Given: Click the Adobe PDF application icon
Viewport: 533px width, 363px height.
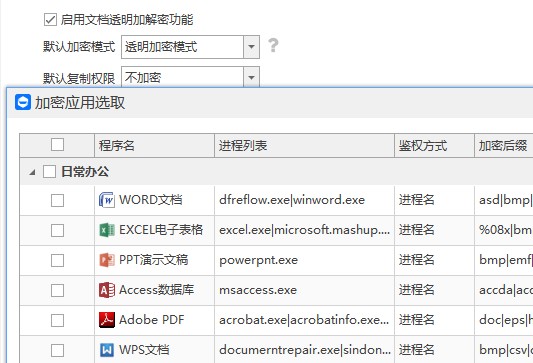Looking at the screenshot, I should coord(107,320).
